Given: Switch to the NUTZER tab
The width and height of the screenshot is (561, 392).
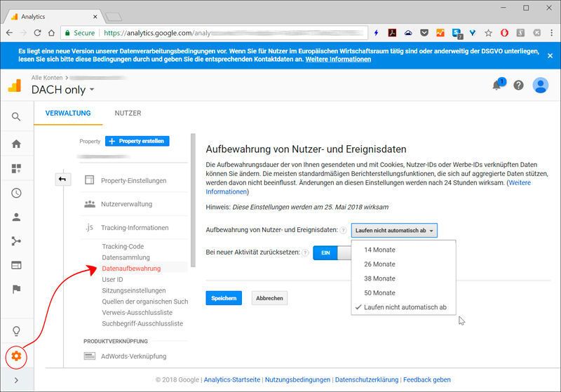Looking at the screenshot, I should click(x=128, y=114).
